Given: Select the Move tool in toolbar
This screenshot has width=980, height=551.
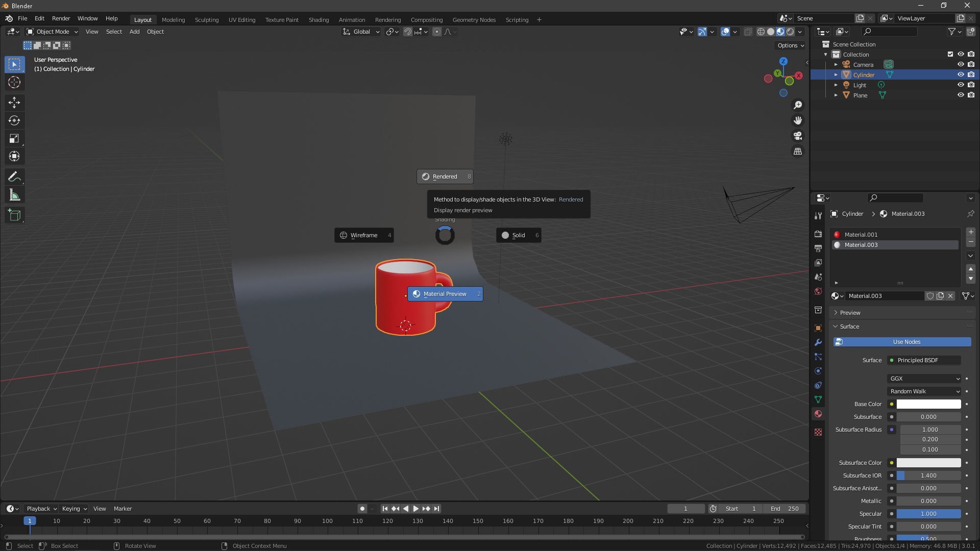Looking at the screenshot, I should (14, 103).
